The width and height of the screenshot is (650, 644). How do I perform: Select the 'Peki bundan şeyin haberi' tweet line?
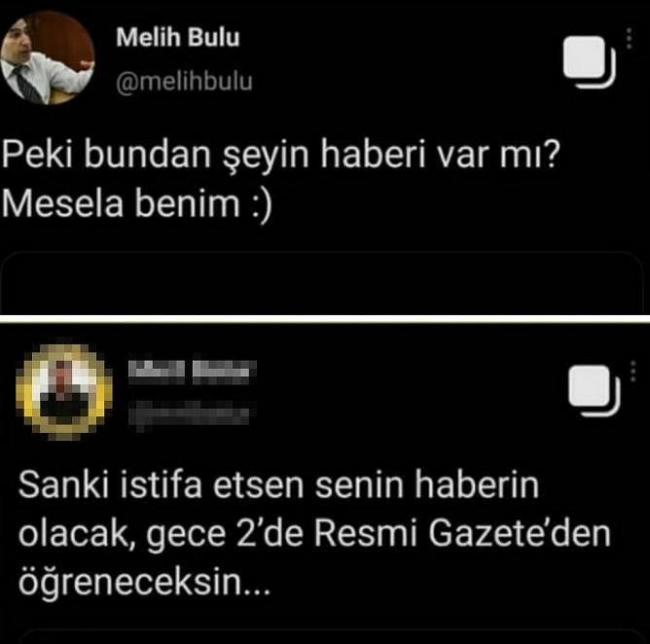pos(281,155)
